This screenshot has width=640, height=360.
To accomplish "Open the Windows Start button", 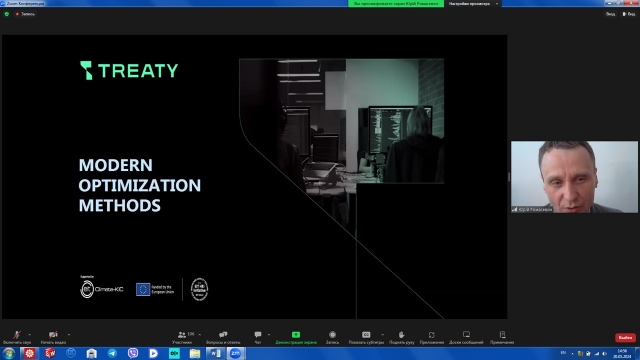I will click(x=9, y=353).
